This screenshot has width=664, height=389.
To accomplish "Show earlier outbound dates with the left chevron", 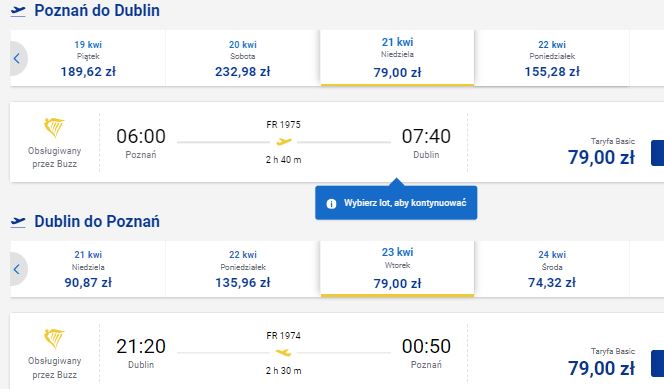I will pos(17,58).
